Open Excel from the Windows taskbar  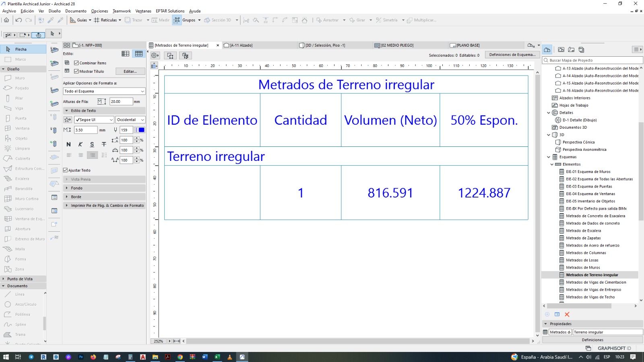pos(217,357)
